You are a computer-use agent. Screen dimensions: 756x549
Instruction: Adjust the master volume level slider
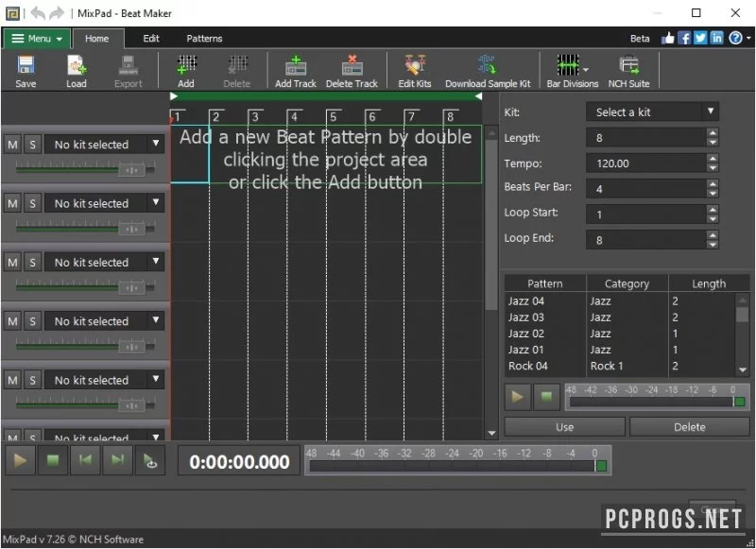point(601,466)
